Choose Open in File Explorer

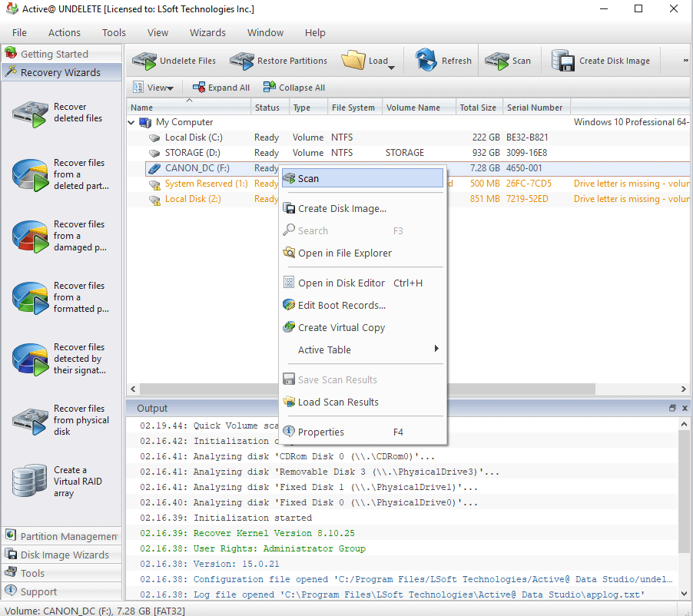point(363,253)
